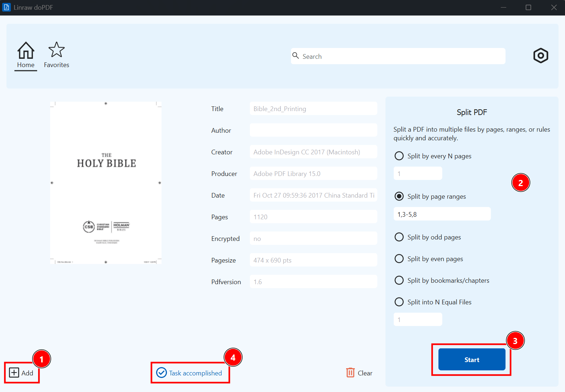Select Split by every N pages
The height and width of the screenshot is (392, 565).
(x=399, y=156)
